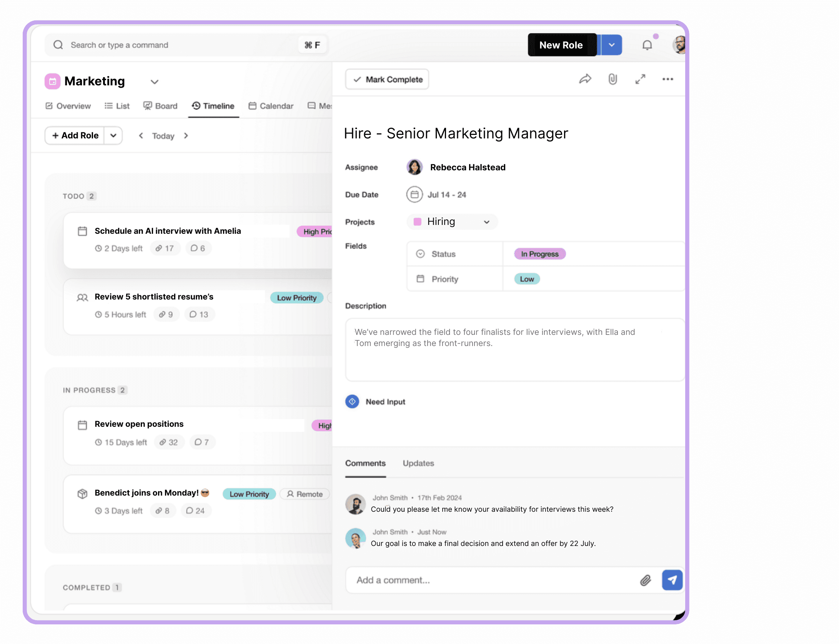Switch to the Updates tab

coord(418,463)
